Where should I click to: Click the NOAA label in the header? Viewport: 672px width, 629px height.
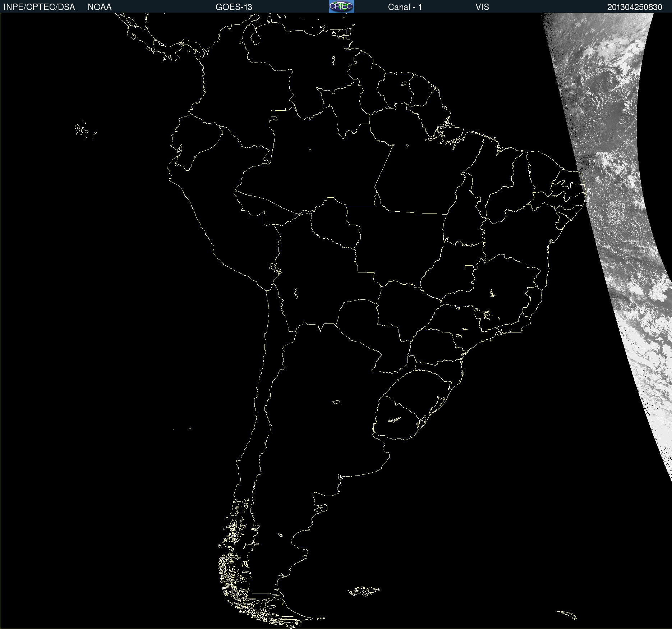point(100,7)
